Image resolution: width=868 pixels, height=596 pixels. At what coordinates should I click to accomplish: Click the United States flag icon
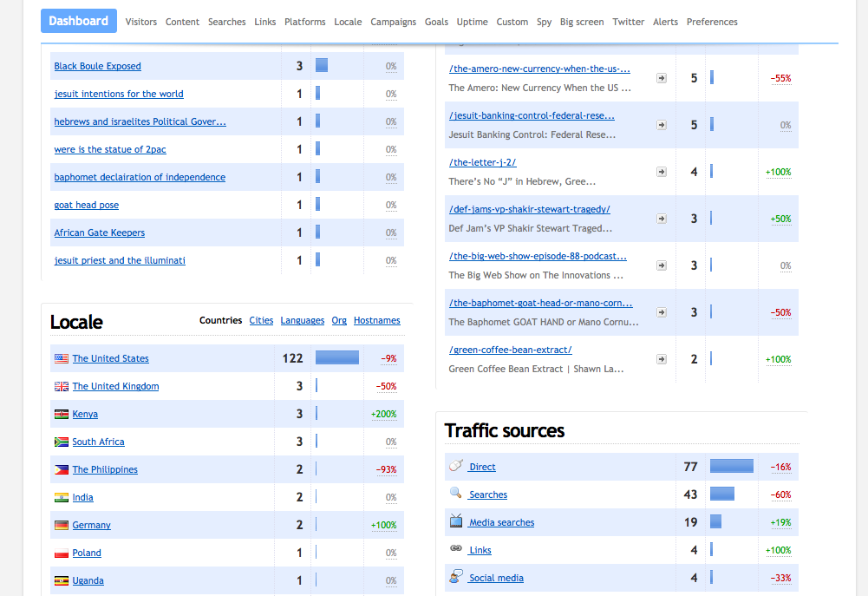point(62,357)
